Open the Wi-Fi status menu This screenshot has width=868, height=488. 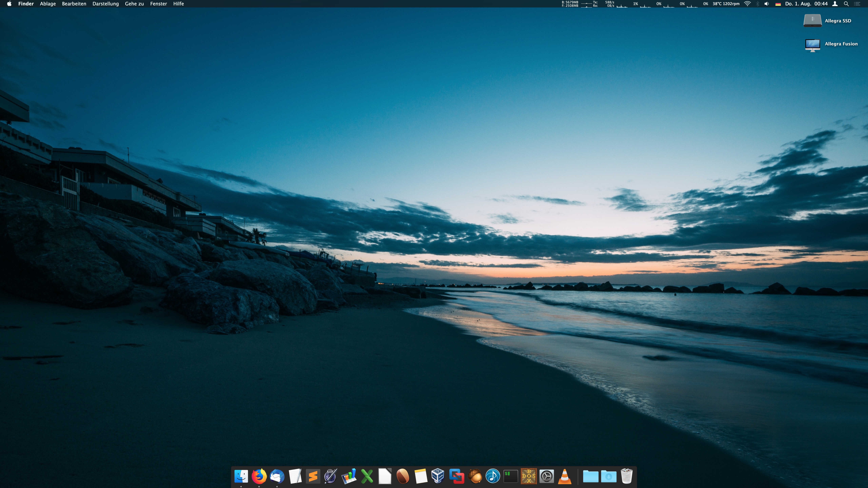coord(747,4)
